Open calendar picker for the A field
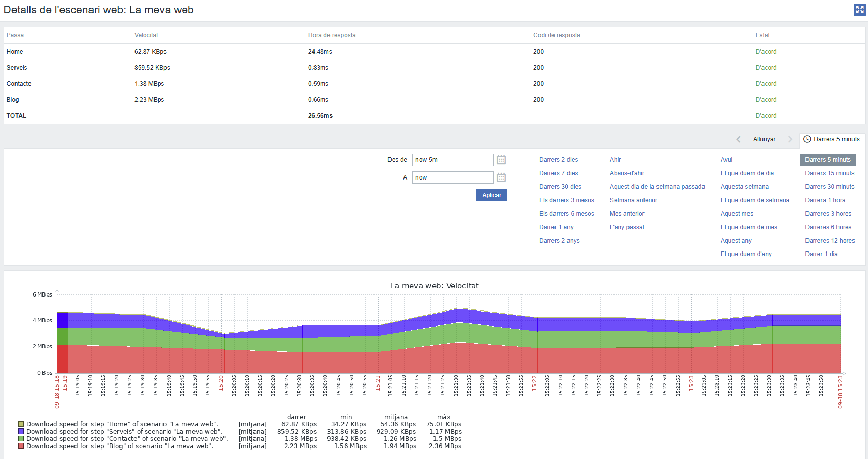 [x=501, y=177]
